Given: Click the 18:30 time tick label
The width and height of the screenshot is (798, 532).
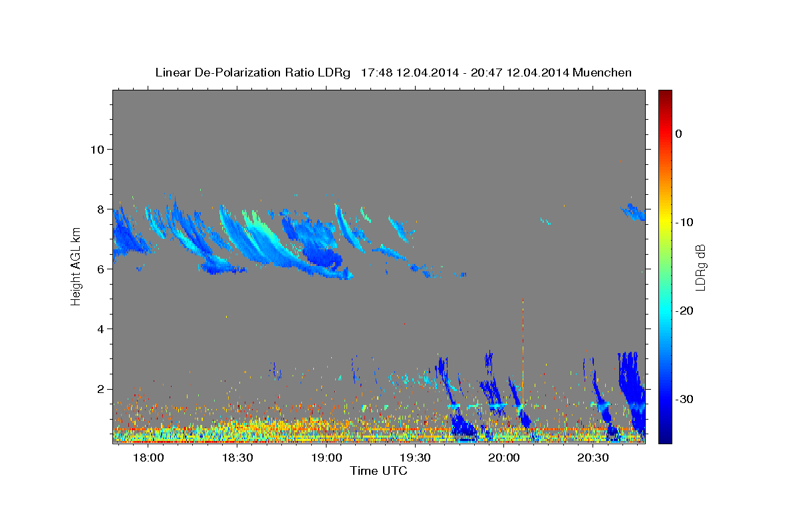Looking at the screenshot, I should (x=237, y=458).
